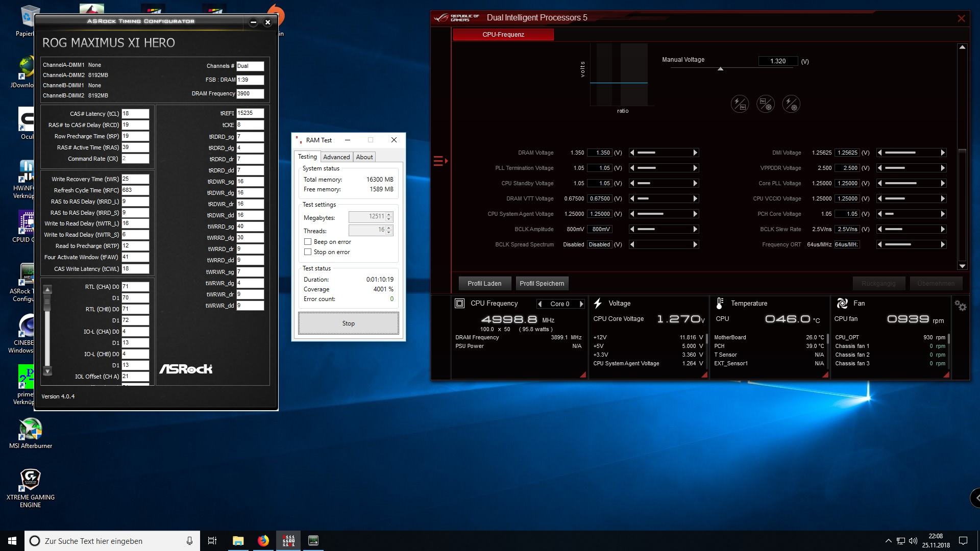
Task: Open Task View in the taskbar
Action: pos(212,541)
